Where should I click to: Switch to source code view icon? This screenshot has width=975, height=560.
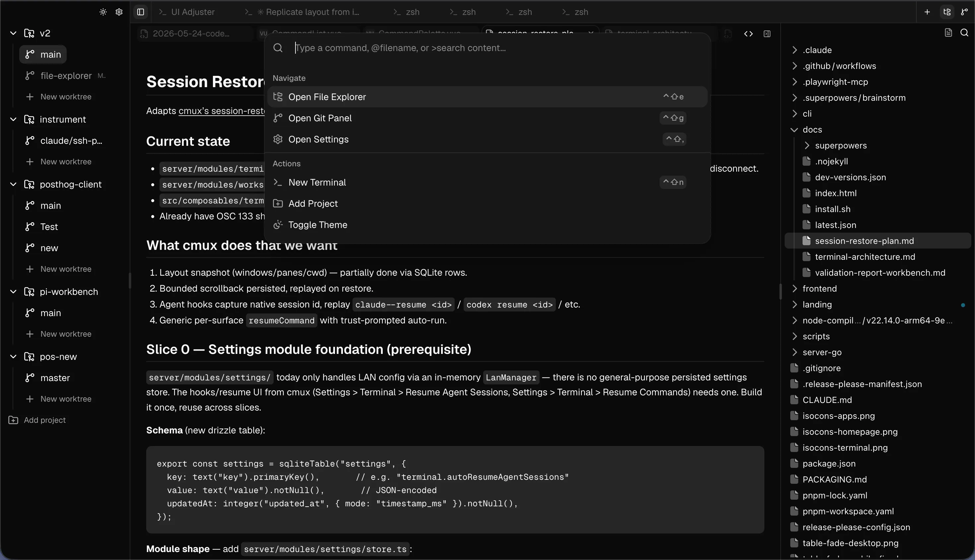pos(748,34)
